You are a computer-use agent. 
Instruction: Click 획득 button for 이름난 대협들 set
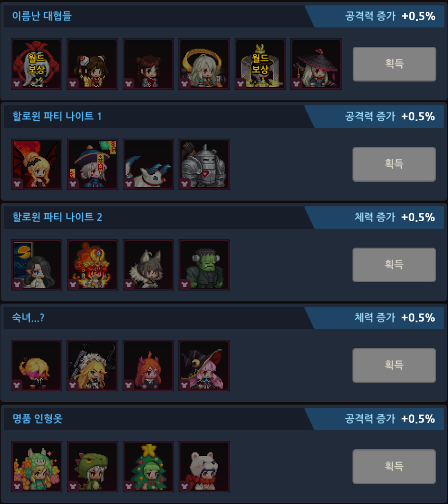pyautogui.click(x=394, y=64)
